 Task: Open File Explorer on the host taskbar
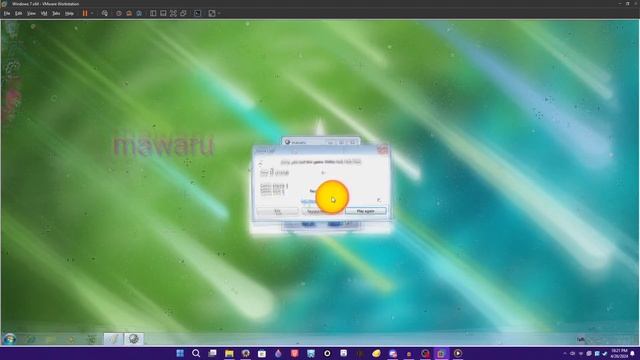tap(229, 353)
